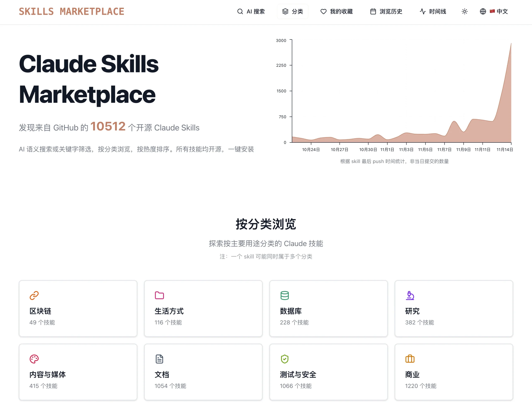The width and height of the screenshot is (532, 405).
Task: Click the database icon on the 数据库 card
Action: click(285, 296)
